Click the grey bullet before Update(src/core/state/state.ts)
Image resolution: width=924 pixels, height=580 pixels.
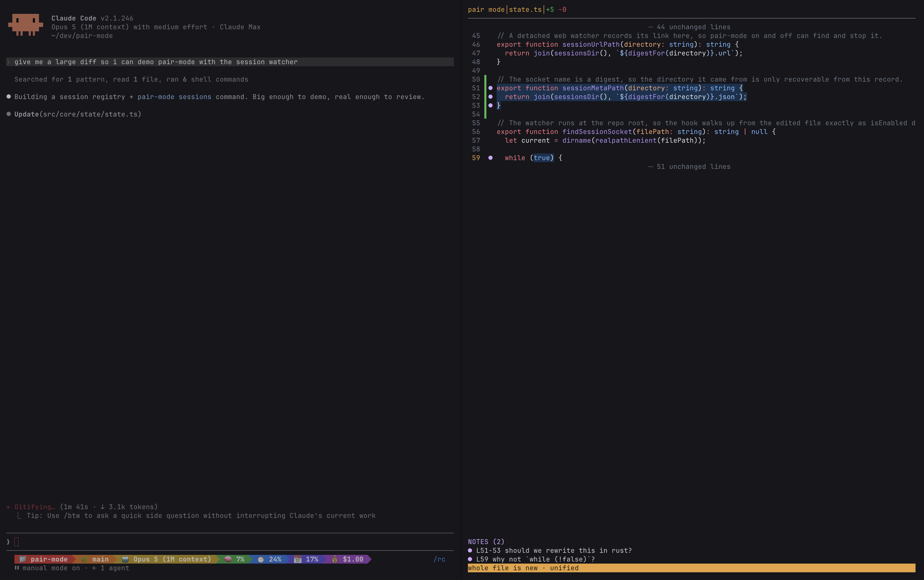(8, 114)
